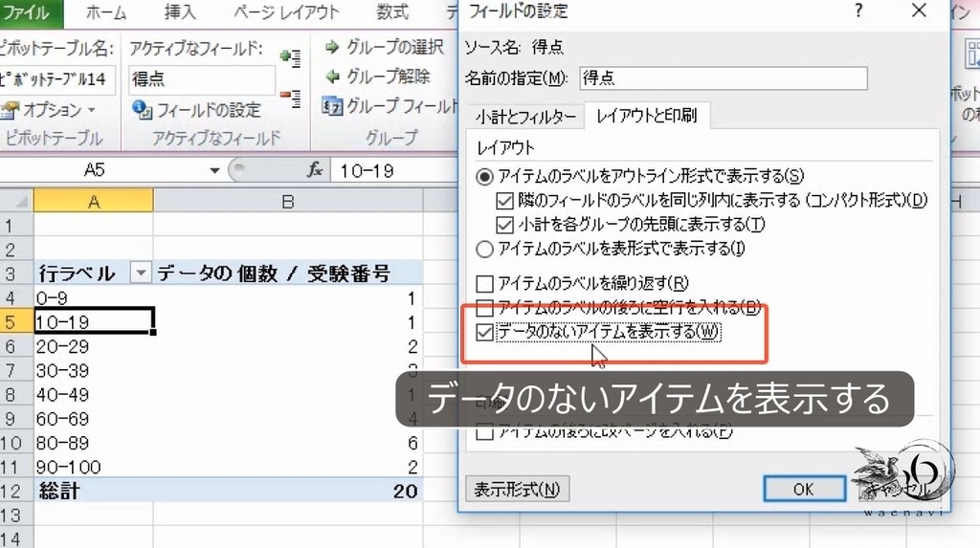Image resolution: width=980 pixels, height=548 pixels.
Task: Open the 数式 ribbon tab
Action: click(x=391, y=12)
